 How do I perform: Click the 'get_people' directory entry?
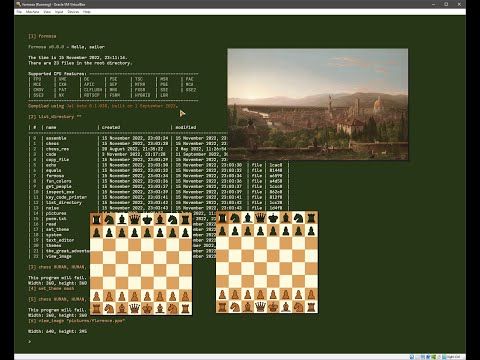pos(59,186)
